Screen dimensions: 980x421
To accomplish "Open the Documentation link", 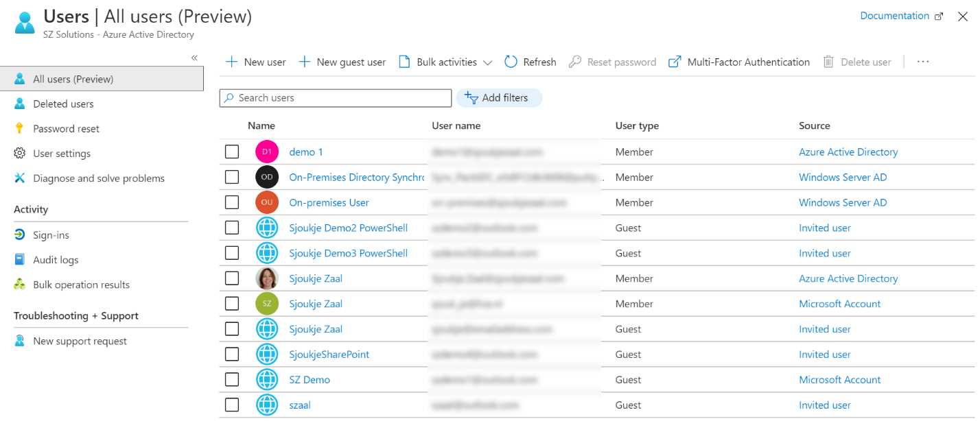I will [894, 15].
